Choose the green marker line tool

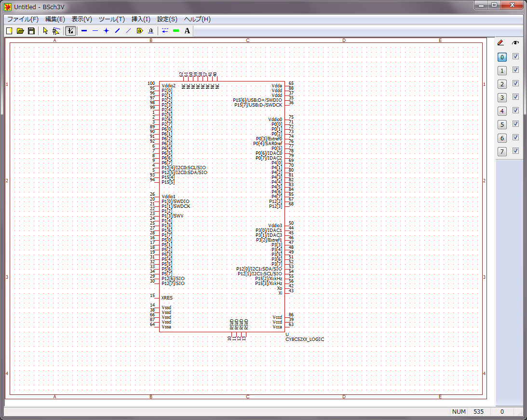coord(176,31)
